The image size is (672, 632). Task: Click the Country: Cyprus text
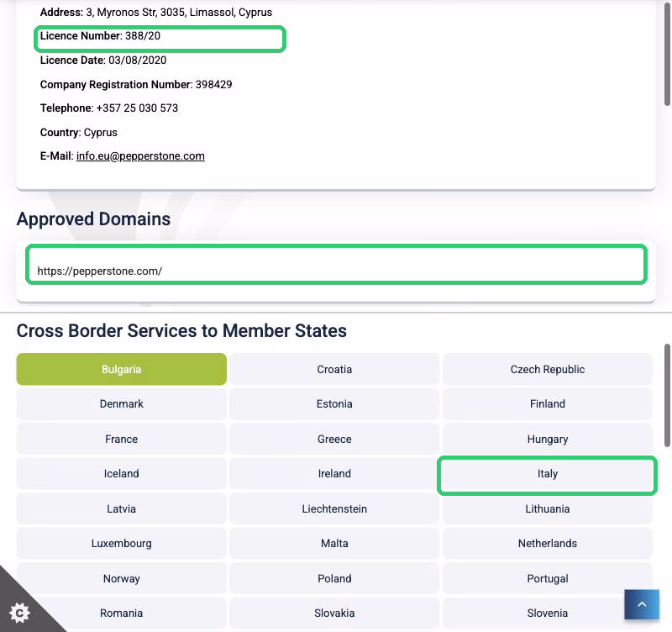click(x=78, y=133)
